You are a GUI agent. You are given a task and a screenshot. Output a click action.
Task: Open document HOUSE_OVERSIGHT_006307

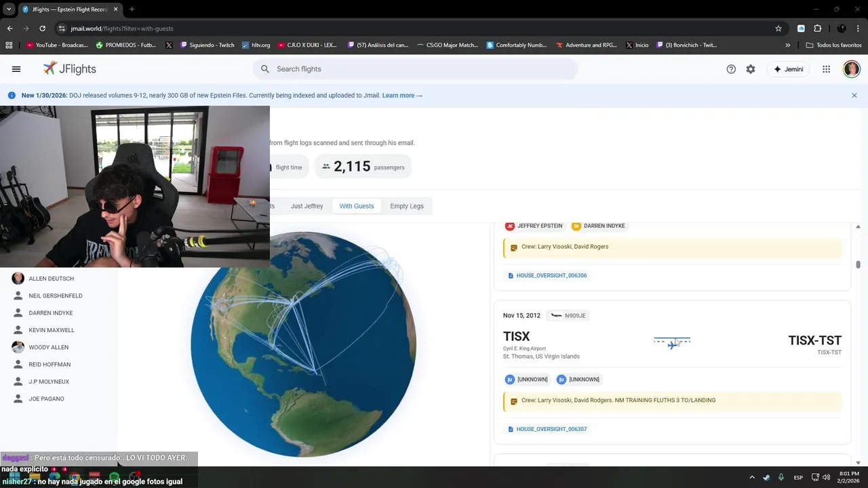coord(547,430)
